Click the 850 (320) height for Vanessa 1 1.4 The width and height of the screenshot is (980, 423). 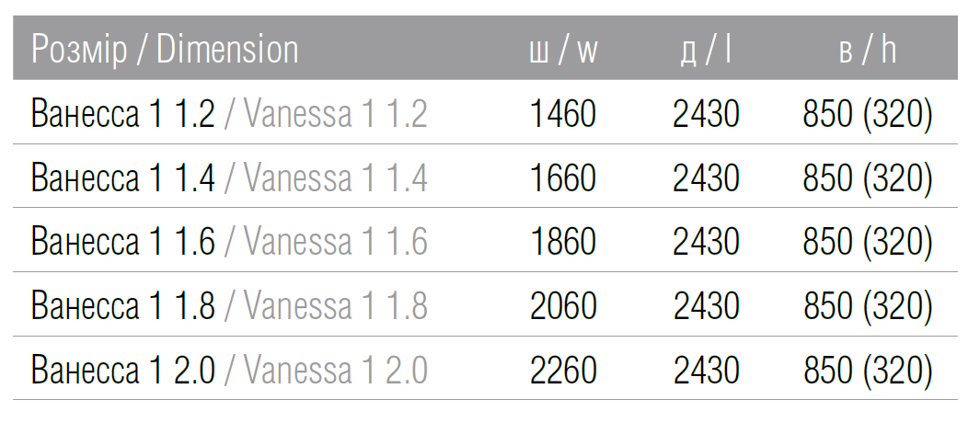(868, 178)
